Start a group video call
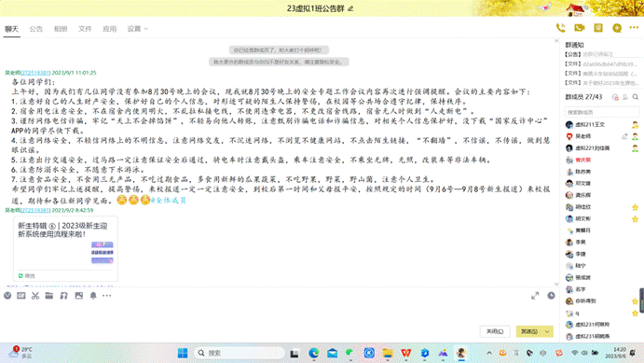The height and width of the screenshot is (363, 644). (x=580, y=28)
